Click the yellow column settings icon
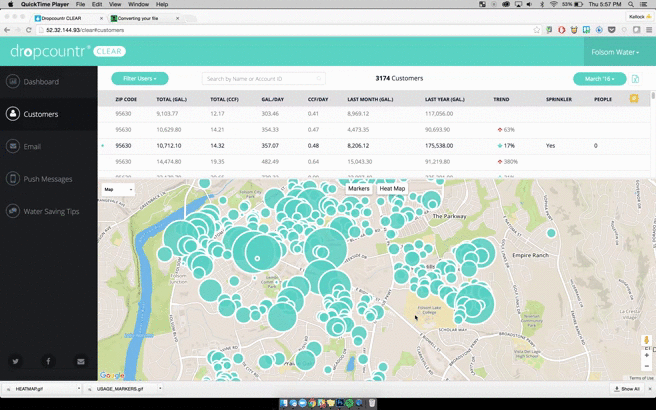This screenshot has width=656, height=410. [634, 99]
